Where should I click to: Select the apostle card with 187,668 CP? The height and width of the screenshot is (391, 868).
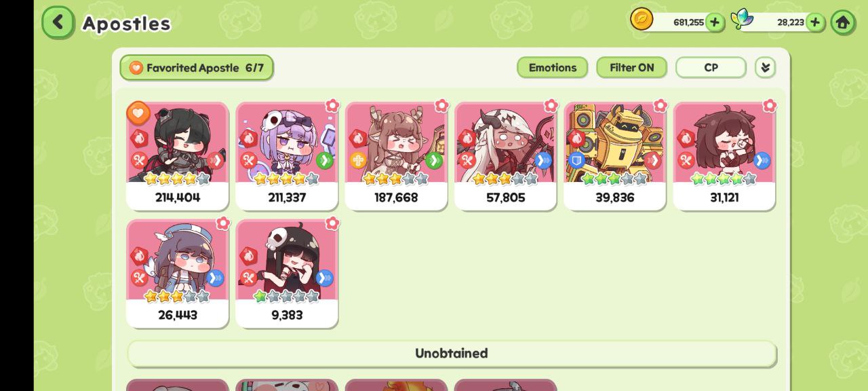396,156
